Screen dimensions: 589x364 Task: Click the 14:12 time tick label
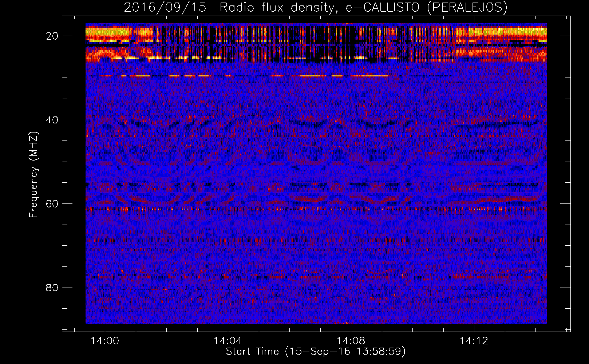point(474,341)
